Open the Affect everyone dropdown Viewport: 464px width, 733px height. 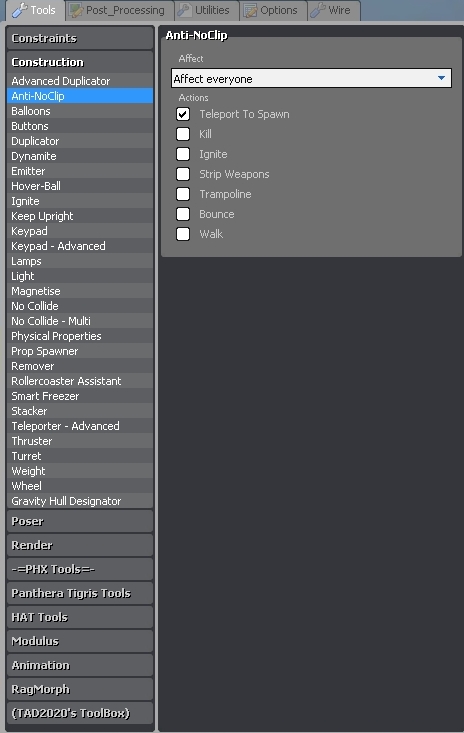coord(311,78)
